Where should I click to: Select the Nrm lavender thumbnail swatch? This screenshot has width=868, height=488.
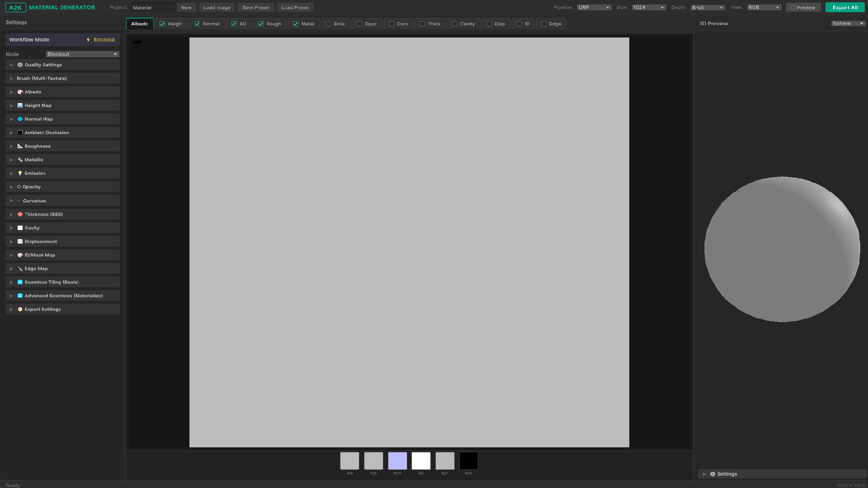[397, 461]
